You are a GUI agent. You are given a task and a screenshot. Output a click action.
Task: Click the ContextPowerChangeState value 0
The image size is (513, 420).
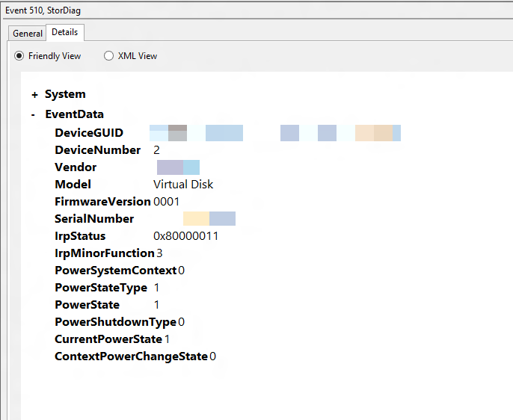[x=212, y=356]
